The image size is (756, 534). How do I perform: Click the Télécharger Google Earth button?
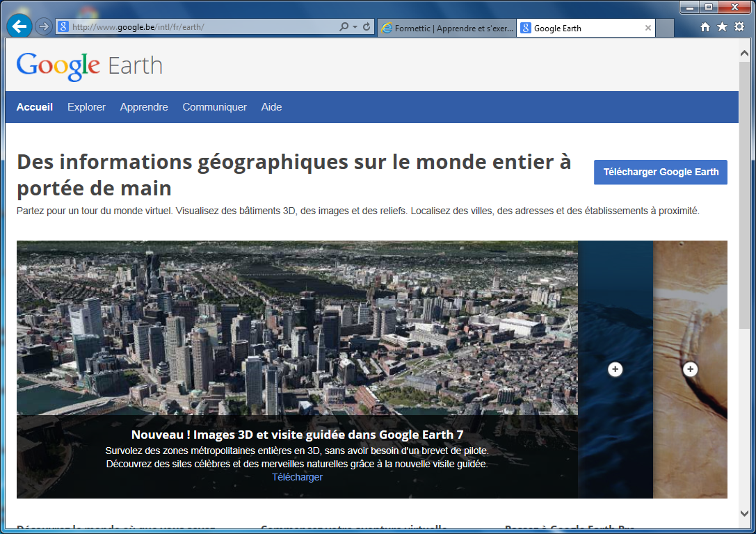coord(661,172)
